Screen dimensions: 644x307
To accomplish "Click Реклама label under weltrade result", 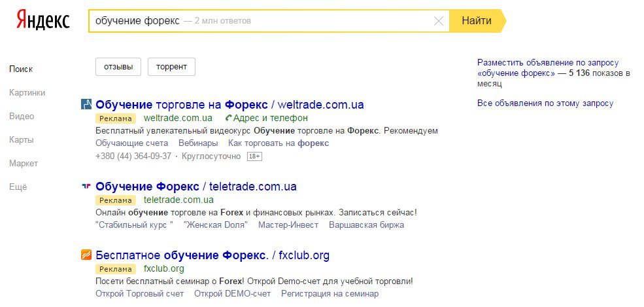I will click(x=116, y=118).
